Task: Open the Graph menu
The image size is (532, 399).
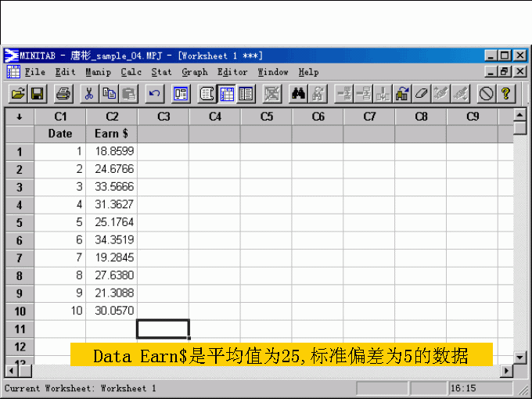Action: [194, 72]
